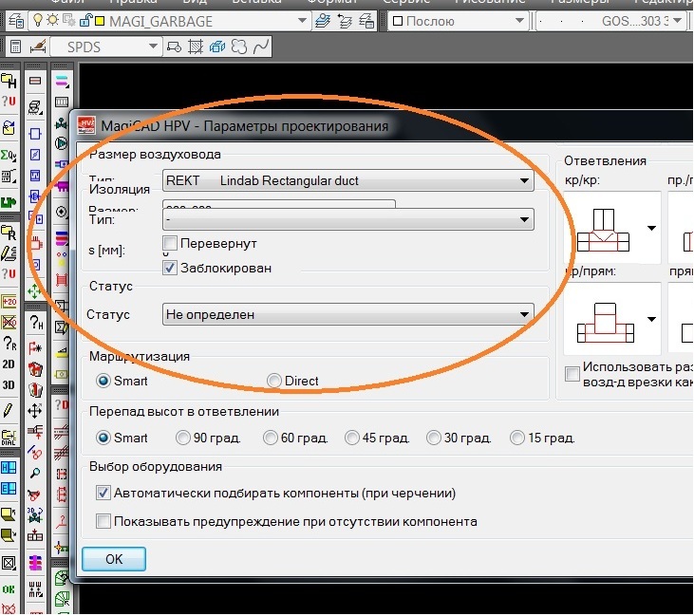Viewport: 694px width, 616px height.
Task: Select 90 град. radio button
Action: (x=183, y=438)
